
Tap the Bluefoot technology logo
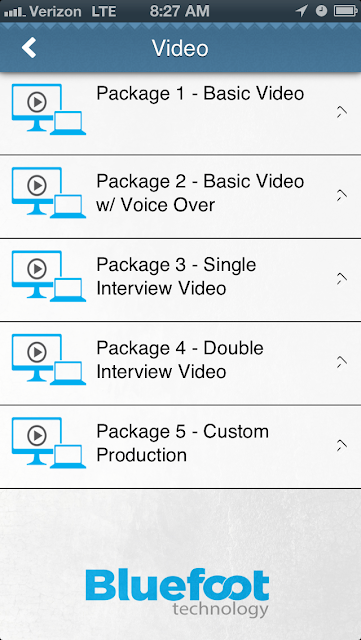pyautogui.click(x=178, y=593)
